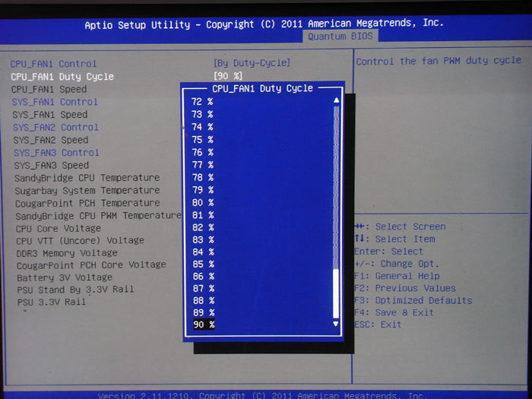Open the SYS_FAN2 Control setting

(55, 127)
